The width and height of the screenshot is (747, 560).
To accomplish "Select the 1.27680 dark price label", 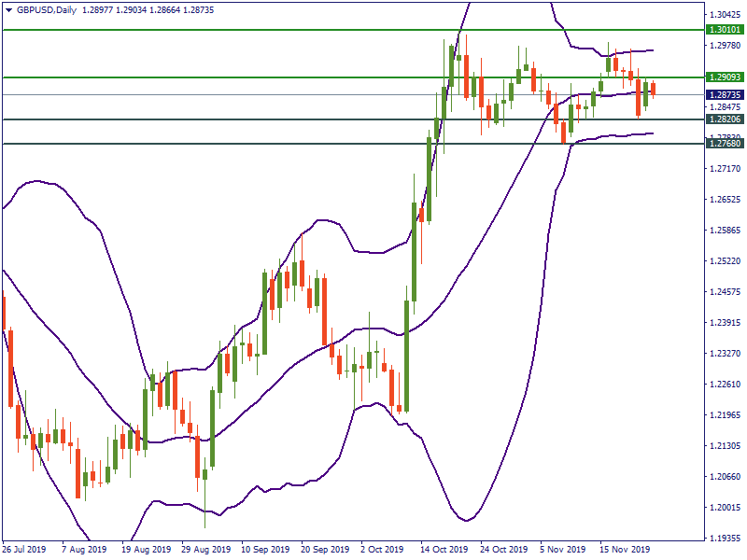I will tap(725, 144).
